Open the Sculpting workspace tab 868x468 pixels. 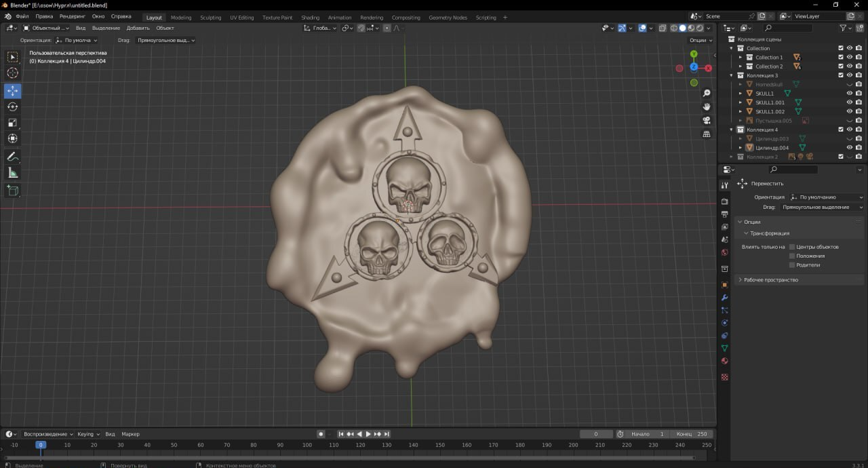point(210,18)
